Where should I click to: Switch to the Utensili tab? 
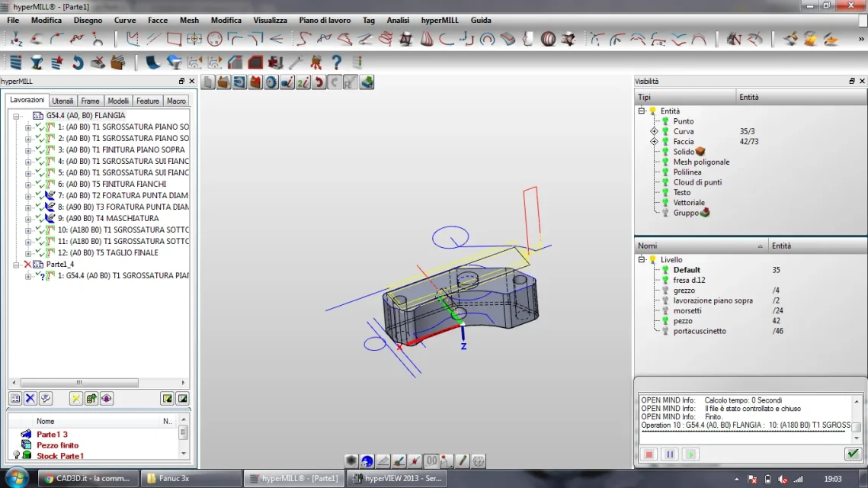62,101
